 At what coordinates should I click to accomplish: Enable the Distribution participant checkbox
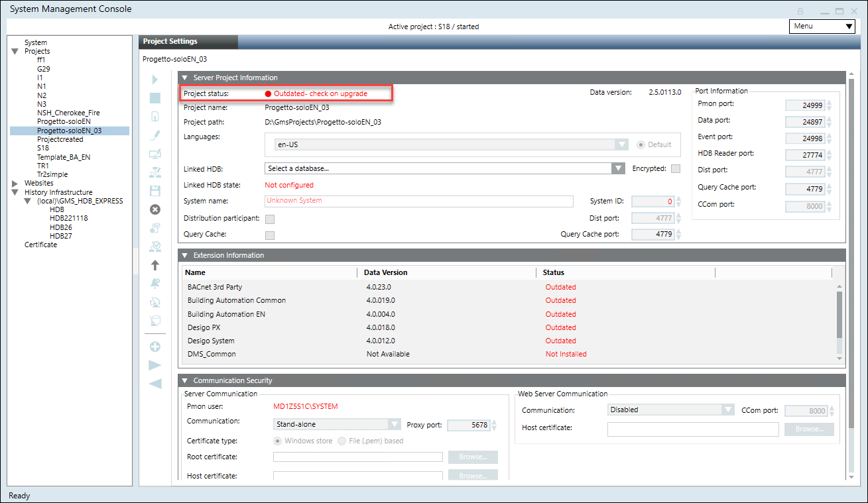[x=270, y=219]
